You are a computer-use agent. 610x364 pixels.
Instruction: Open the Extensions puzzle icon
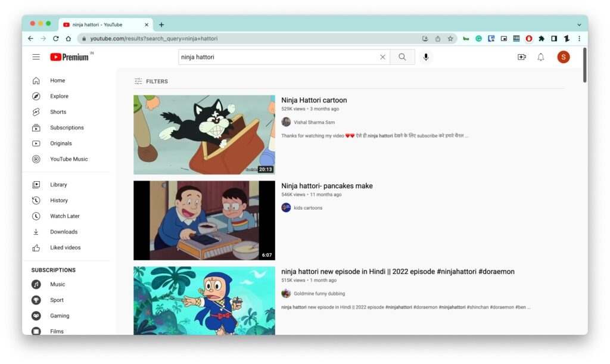(x=541, y=39)
